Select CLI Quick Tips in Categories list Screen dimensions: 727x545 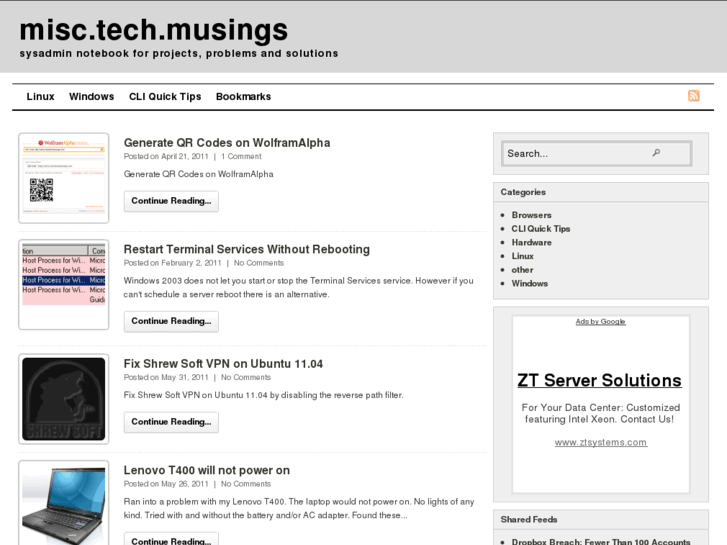[x=541, y=229]
